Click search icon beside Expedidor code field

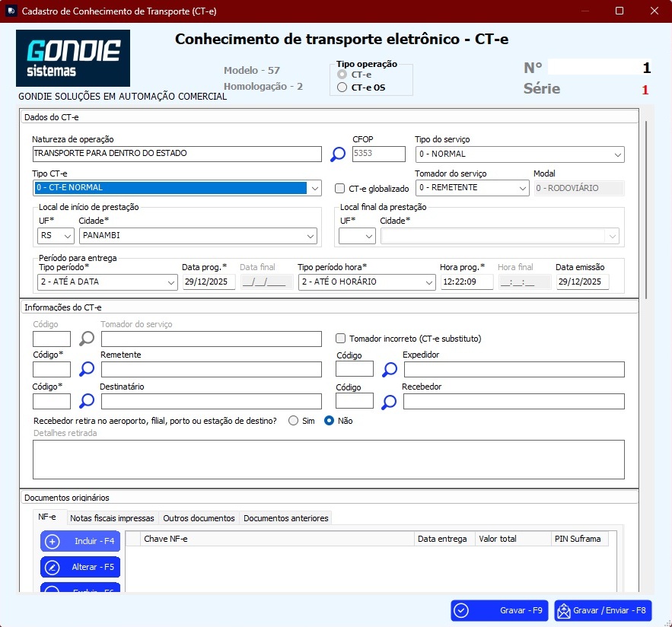[389, 369]
